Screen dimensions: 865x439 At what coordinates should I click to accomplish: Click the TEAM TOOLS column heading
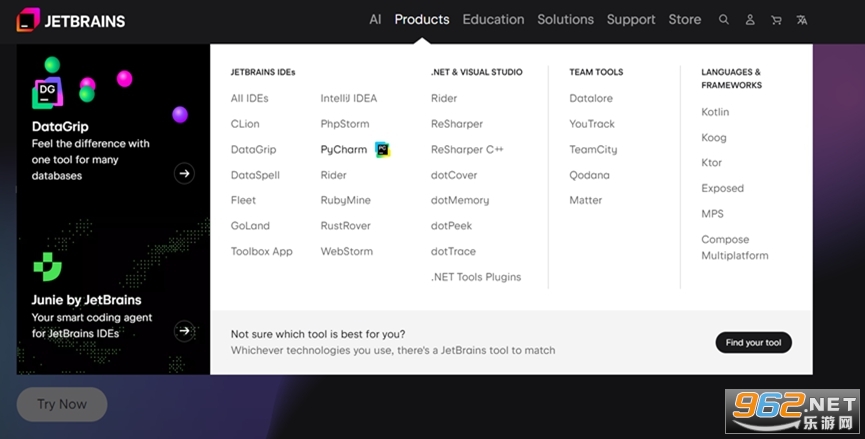coord(596,72)
